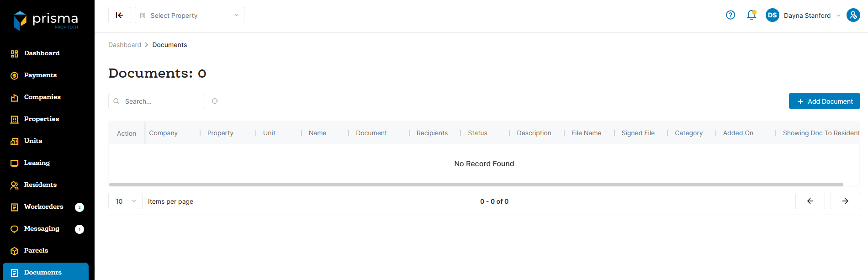Open Payments in the sidebar
This screenshot has height=280, width=868.
(40, 75)
